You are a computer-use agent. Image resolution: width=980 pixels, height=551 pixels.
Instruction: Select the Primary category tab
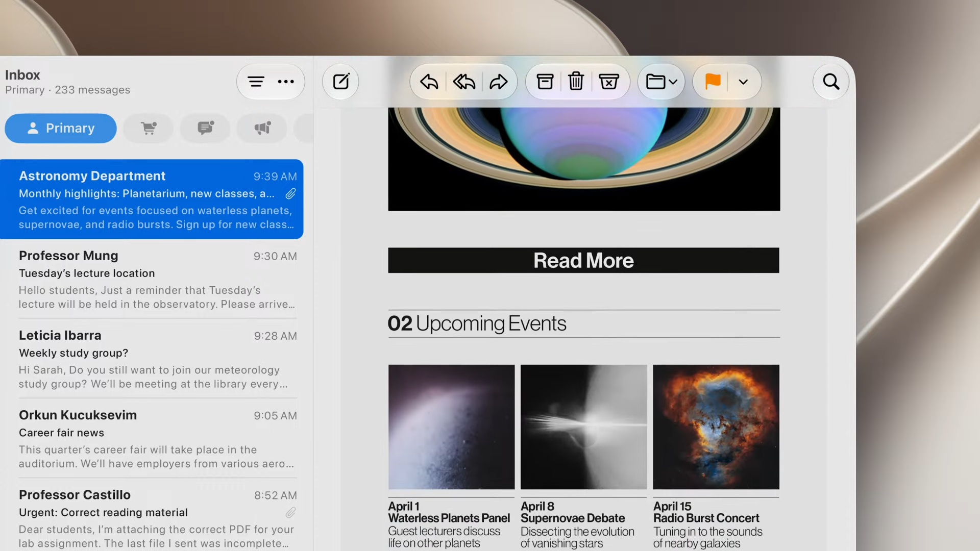click(61, 128)
